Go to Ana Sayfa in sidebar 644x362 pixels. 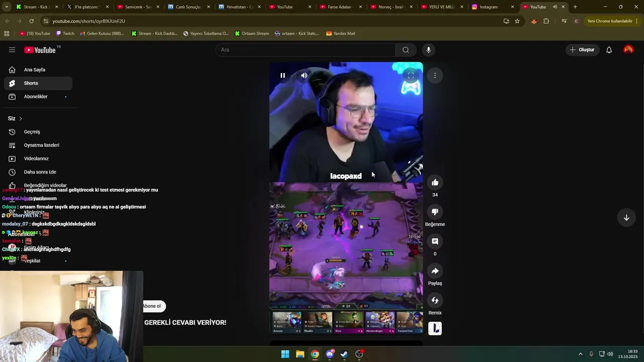(38, 70)
